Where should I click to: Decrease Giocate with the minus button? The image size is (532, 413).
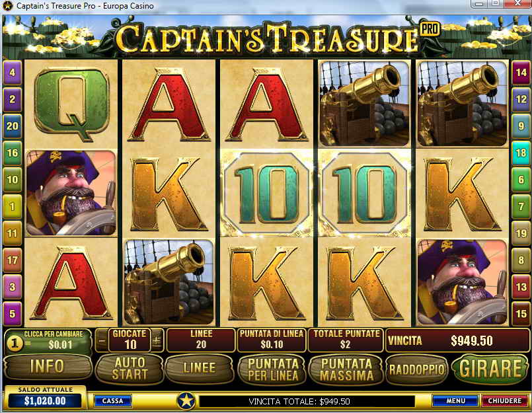tap(102, 341)
